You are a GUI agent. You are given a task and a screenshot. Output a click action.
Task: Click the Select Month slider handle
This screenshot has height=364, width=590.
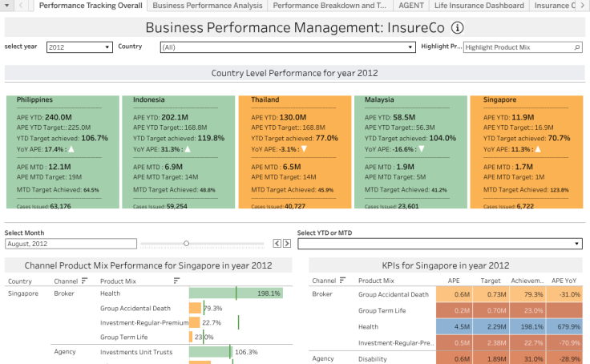(x=186, y=243)
